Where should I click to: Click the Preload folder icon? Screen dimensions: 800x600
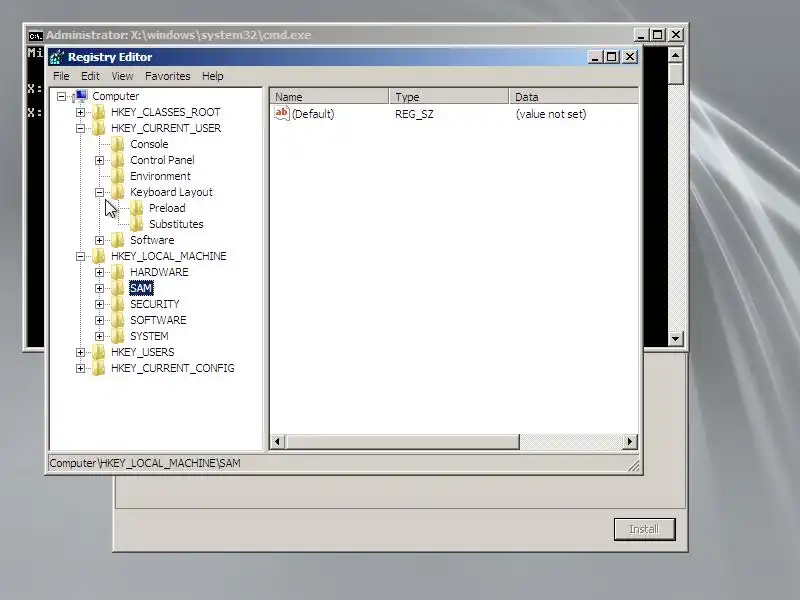[136, 208]
